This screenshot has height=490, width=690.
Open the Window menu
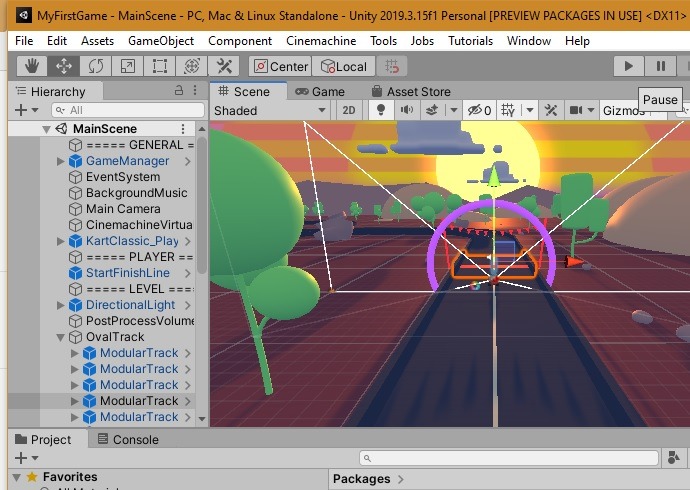point(529,41)
